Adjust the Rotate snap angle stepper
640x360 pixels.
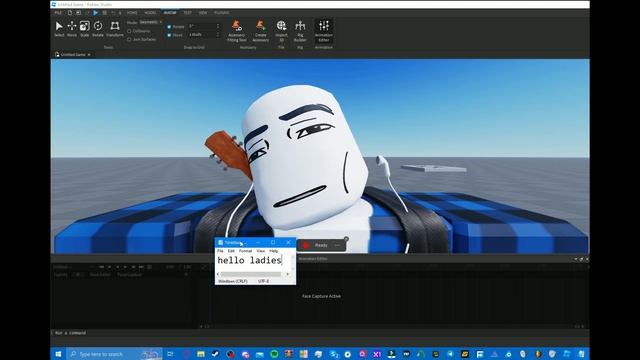click(x=218, y=27)
